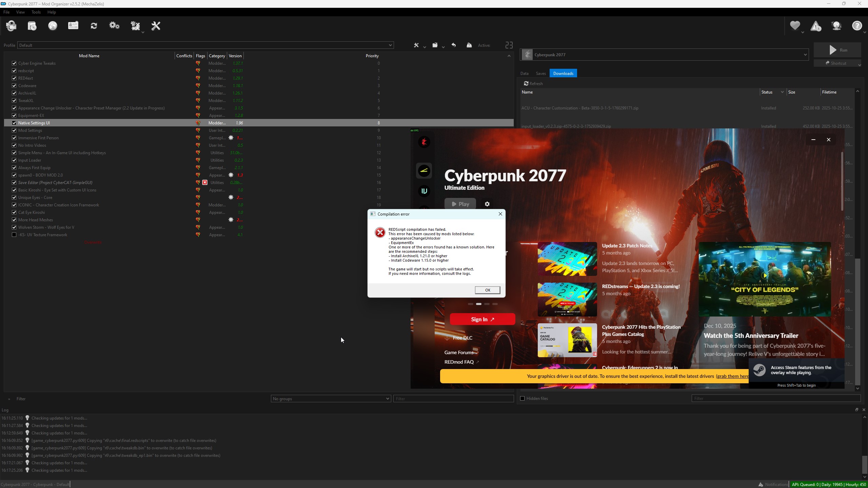
Task: Switch to the Saves tab
Action: [x=540, y=74]
